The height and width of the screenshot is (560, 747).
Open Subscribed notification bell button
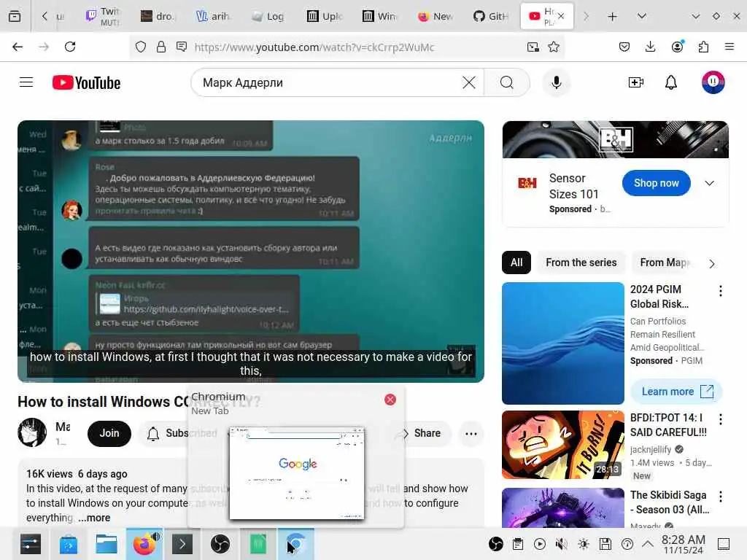click(x=182, y=433)
